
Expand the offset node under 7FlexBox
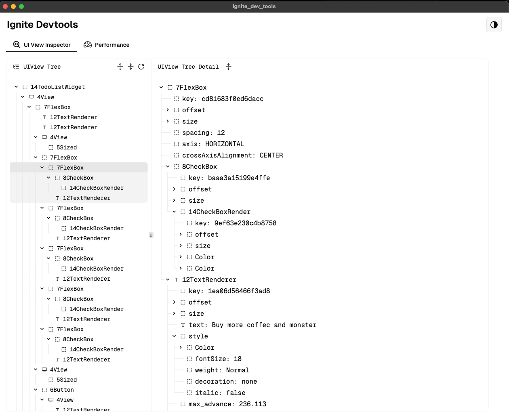point(167,110)
